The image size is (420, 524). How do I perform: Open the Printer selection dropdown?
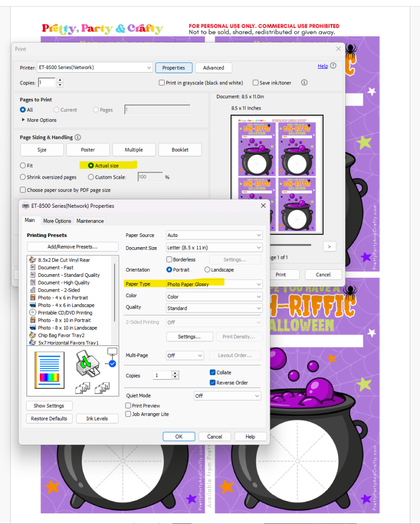(x=95, y=68)
